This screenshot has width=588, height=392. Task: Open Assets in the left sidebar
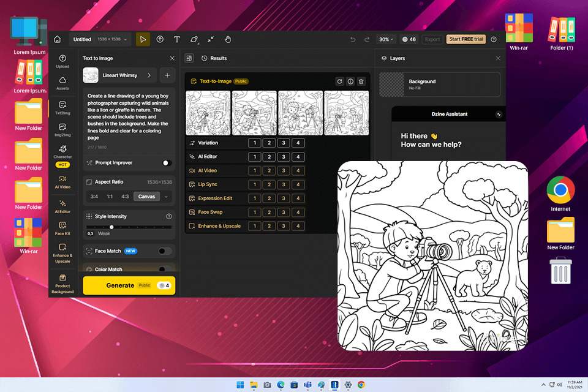(62, 83)
